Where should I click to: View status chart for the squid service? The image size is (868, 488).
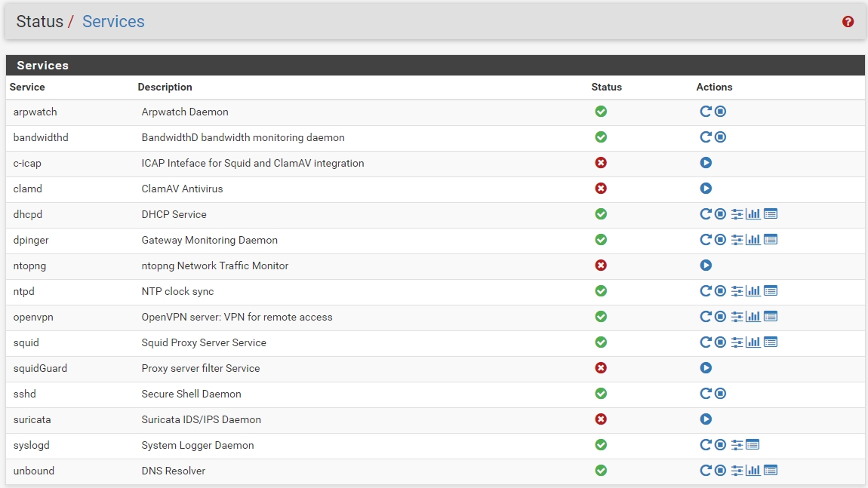753,342
